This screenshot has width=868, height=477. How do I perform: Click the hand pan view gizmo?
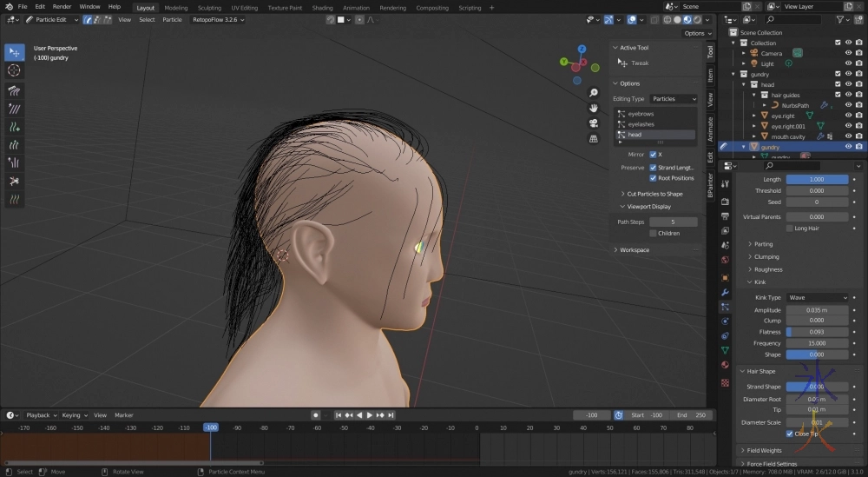click(594, 108)
